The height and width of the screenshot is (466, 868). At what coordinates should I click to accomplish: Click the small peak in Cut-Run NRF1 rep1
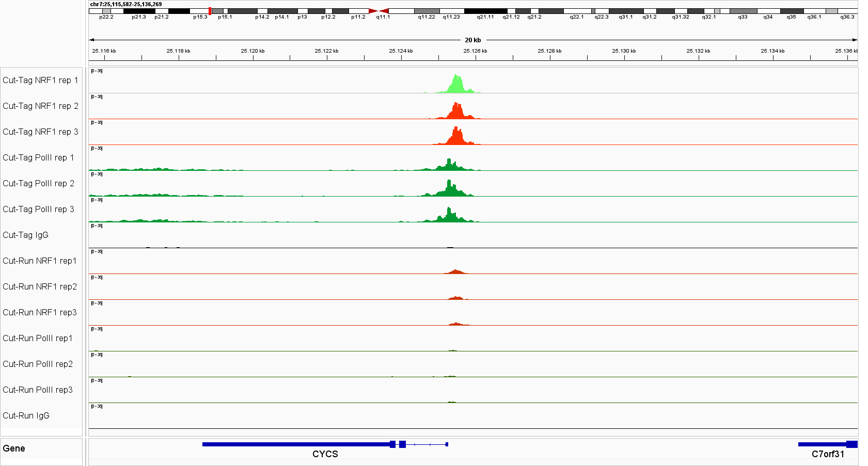pyautogui.click(x=455, y=271)
